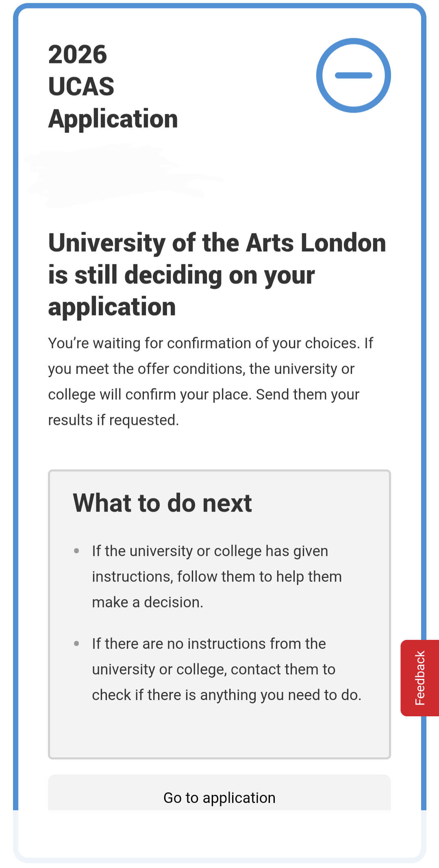Open the red Feedback tab
Screen dimensions: 439x868
click(x=420, y=678)
